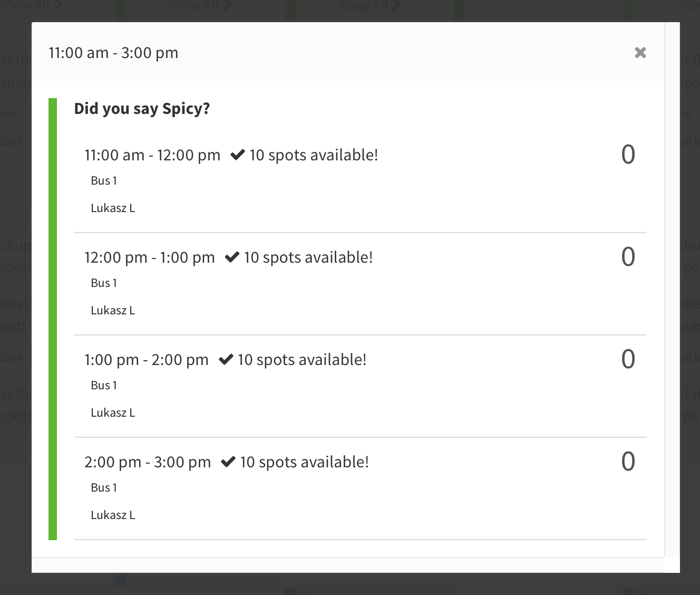Image resolution: width=700 pixels, height=595 pixels.
Task: Click checkmark icon for 1:00 pm slot
Action: click(x=226, y=359)
